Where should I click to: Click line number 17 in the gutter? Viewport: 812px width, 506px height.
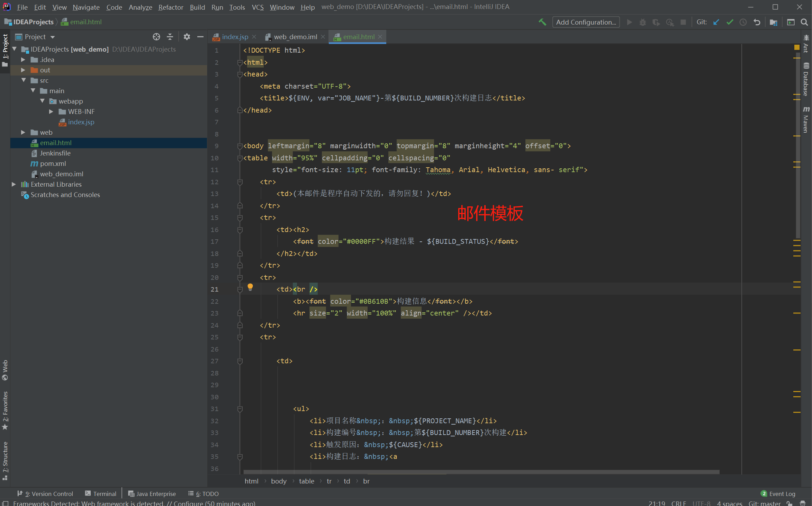point(215,241)
